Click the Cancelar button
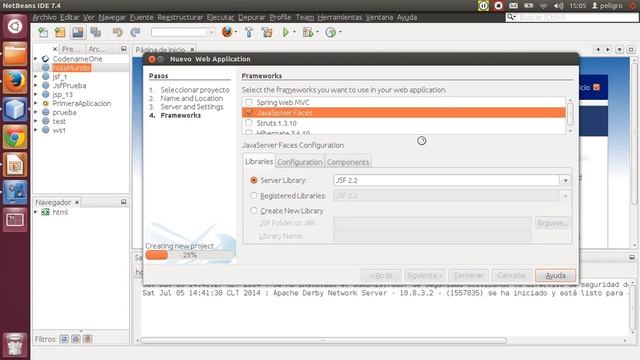 pos(512,276)
